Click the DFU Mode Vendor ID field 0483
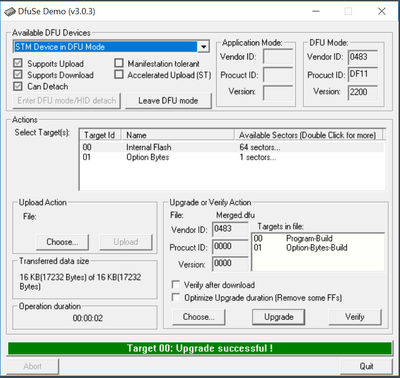 (363, 57)
